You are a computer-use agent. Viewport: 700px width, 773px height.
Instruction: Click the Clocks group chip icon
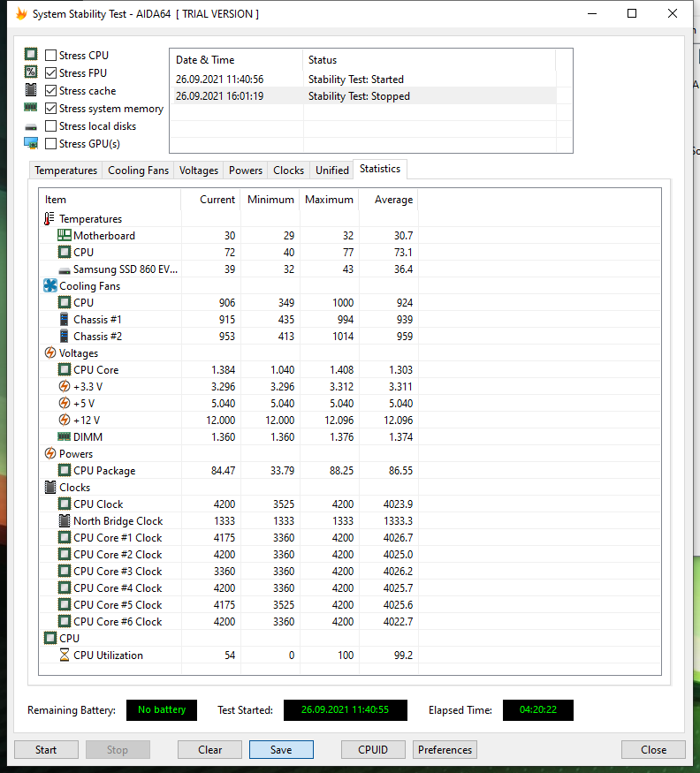(49, 487)
